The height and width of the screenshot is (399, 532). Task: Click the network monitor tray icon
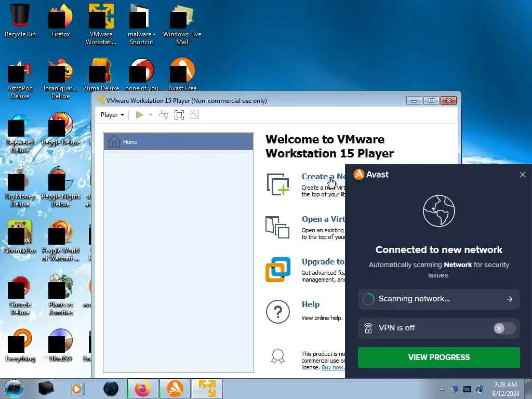click(x=467, y=389)
